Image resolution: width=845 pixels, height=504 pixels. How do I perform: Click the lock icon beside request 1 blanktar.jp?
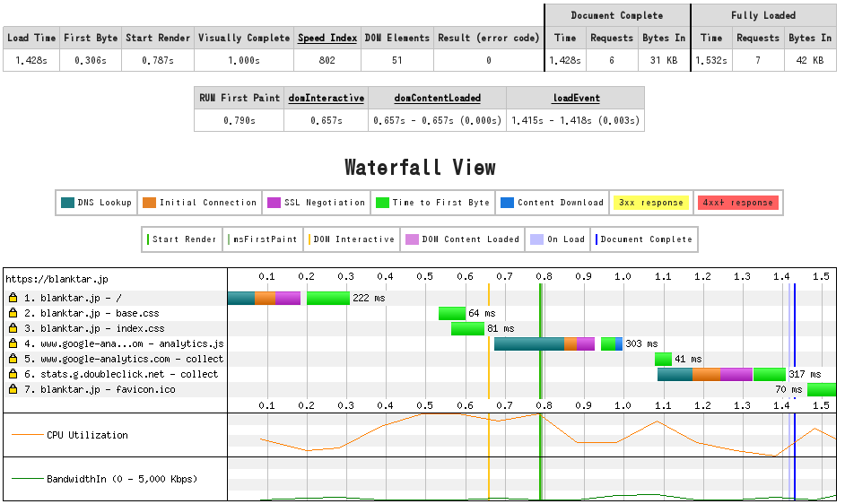pos(13,298)
